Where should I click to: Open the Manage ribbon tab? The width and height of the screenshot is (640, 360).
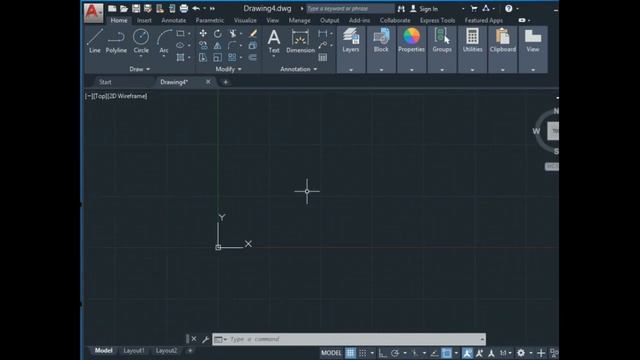point(300,20)
